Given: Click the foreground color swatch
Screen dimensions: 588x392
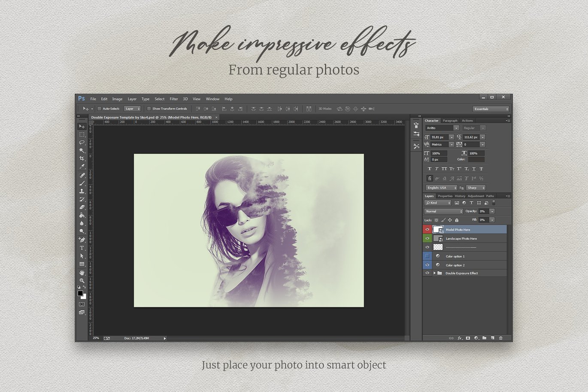Looking at the screenshot, I should 80,293.
